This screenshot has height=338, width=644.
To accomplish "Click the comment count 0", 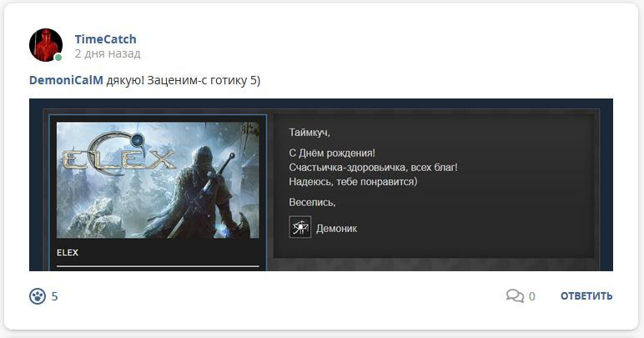I will pyautogui.click(x=532, y=296).
